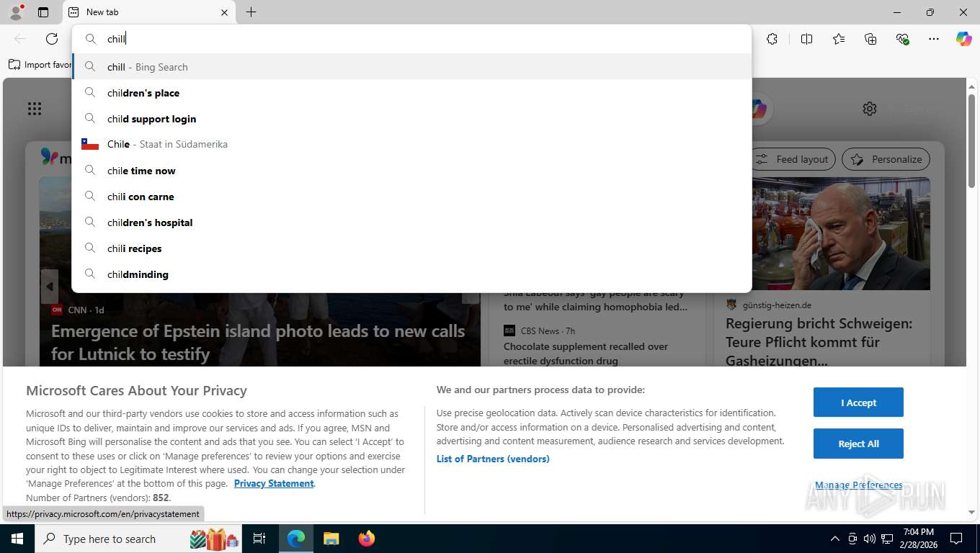Select the suggestion chili con carne

point(411,197)
